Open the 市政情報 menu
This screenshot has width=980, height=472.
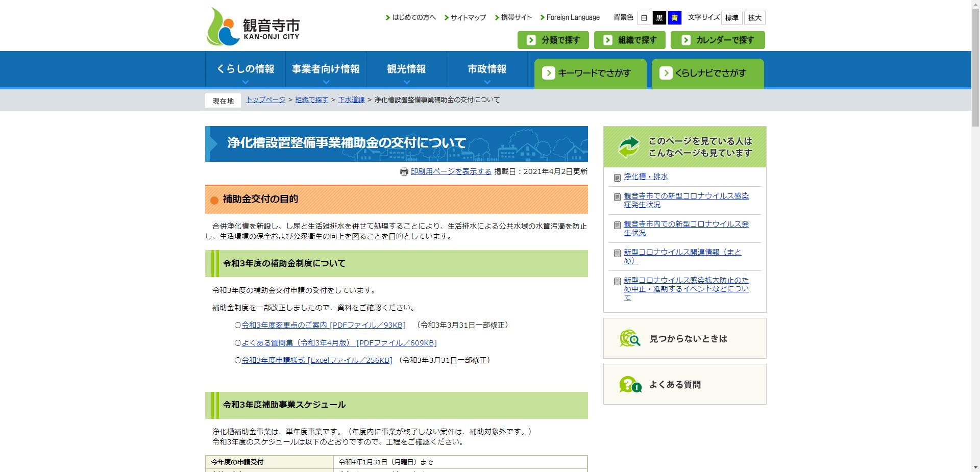pos(486,69)
